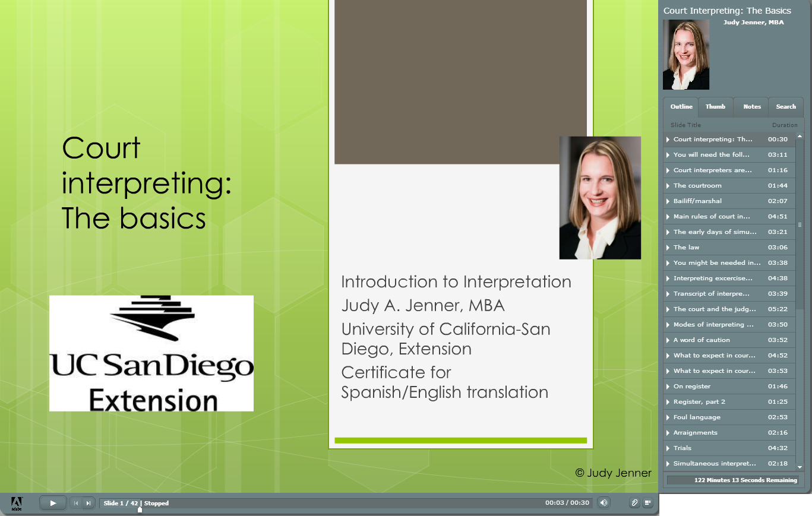Go to the previous slide

76,503
